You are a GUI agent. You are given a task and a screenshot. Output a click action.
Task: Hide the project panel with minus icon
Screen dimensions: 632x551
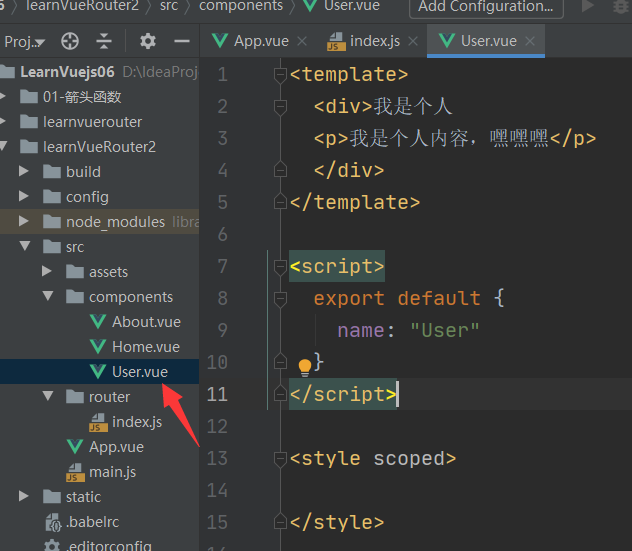(182, 41)
